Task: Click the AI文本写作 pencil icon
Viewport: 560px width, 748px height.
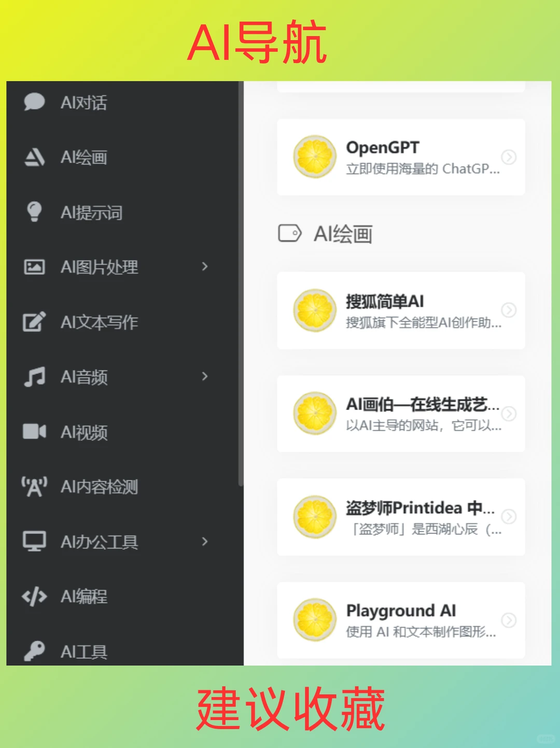Action: pos(34,322)
